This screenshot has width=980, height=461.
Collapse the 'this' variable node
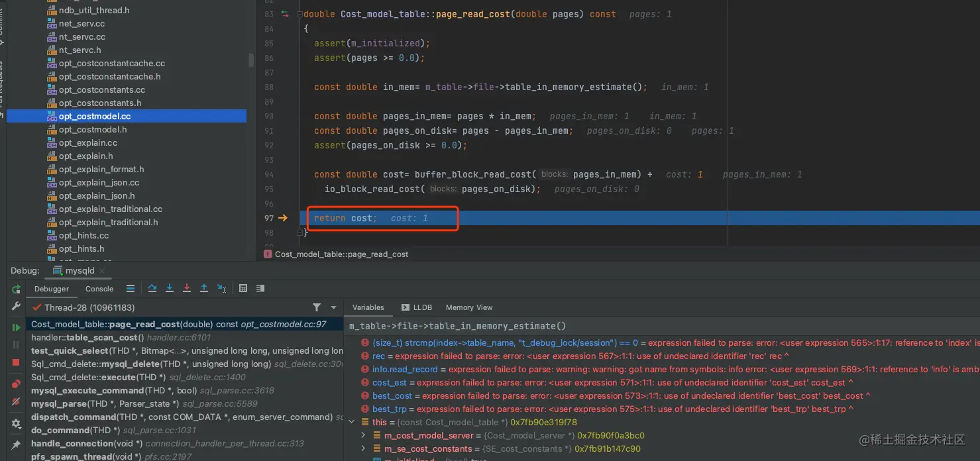pos(352,422)
